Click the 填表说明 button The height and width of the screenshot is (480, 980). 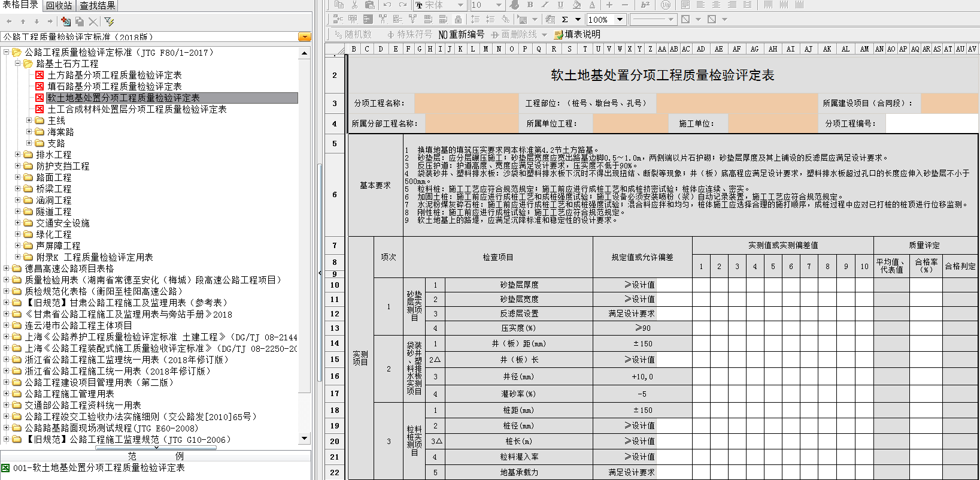577,35
